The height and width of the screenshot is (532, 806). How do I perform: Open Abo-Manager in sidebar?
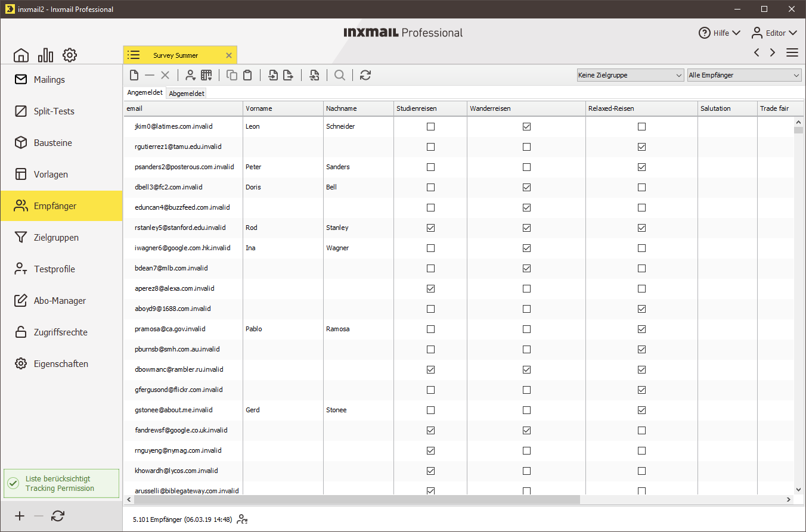point(61,301)
